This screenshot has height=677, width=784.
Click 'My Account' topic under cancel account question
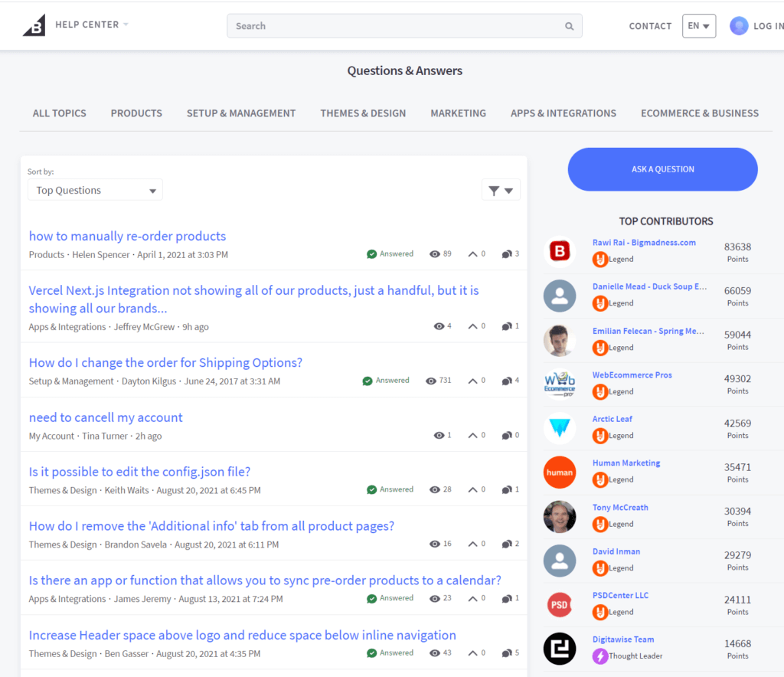coord(51,436)
